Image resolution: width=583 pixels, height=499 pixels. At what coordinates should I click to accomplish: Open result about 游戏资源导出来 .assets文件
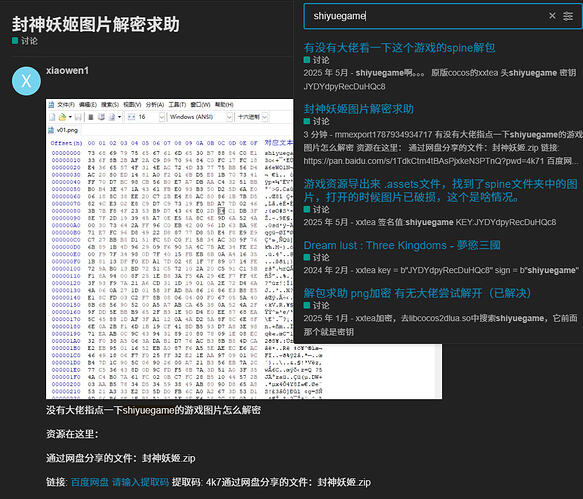(x=441, y=190)
